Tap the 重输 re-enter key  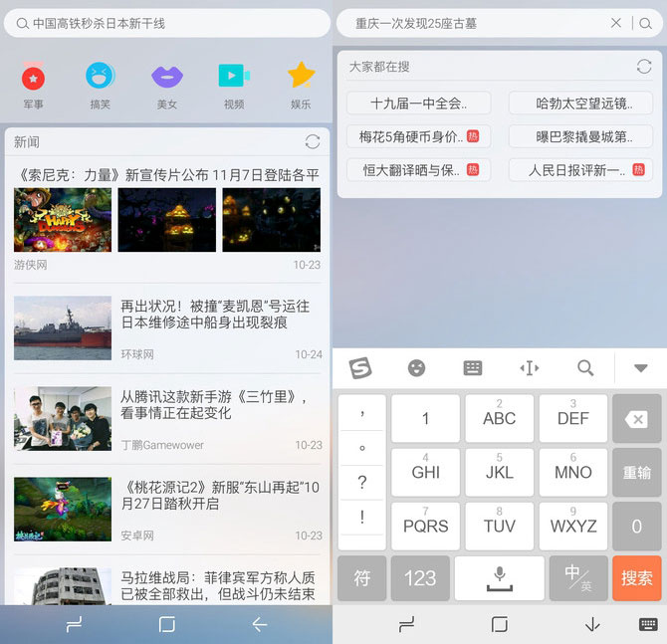(x=637, y=472)
